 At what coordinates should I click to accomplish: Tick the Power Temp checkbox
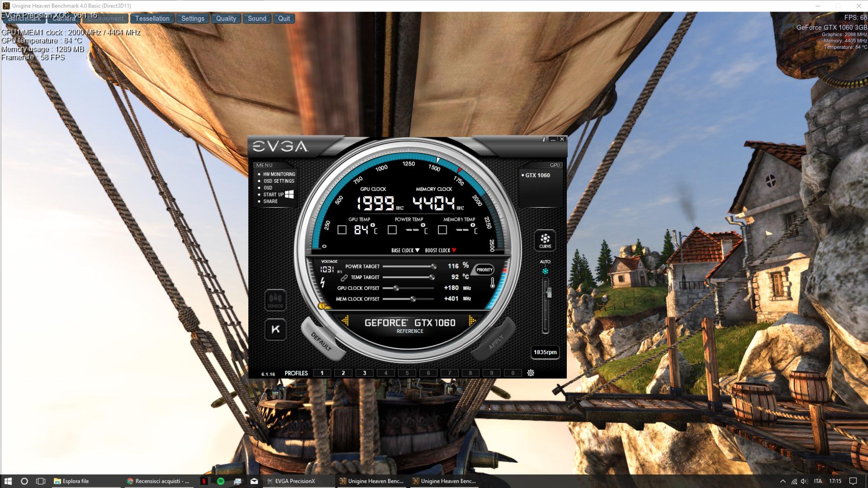(392, 230)
